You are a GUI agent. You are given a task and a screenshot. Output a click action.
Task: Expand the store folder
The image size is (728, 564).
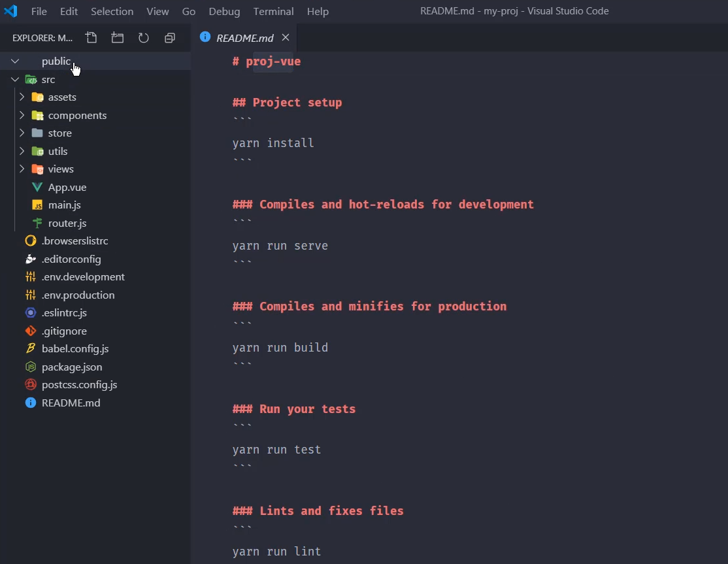point(22,133)
